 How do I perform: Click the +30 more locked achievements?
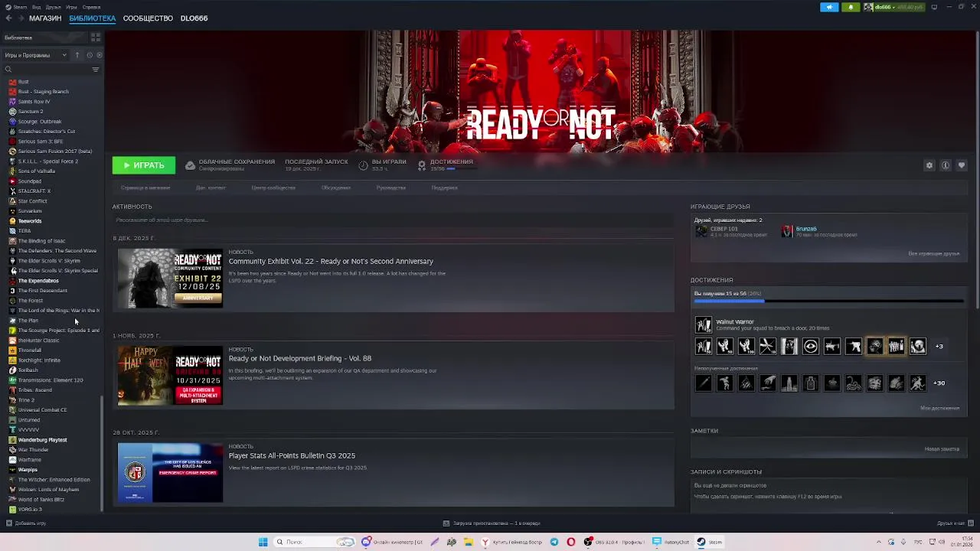click(x=939, y=383)
